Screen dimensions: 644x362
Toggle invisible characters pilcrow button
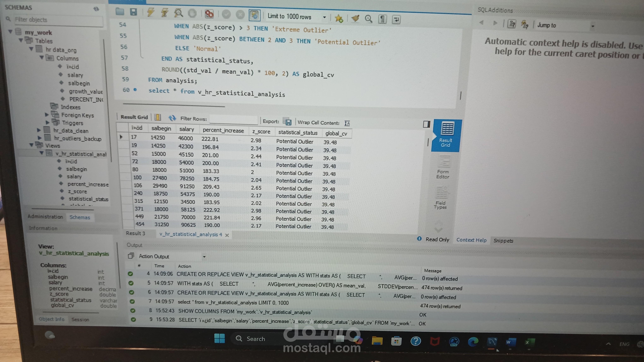(x=382, y=19)
